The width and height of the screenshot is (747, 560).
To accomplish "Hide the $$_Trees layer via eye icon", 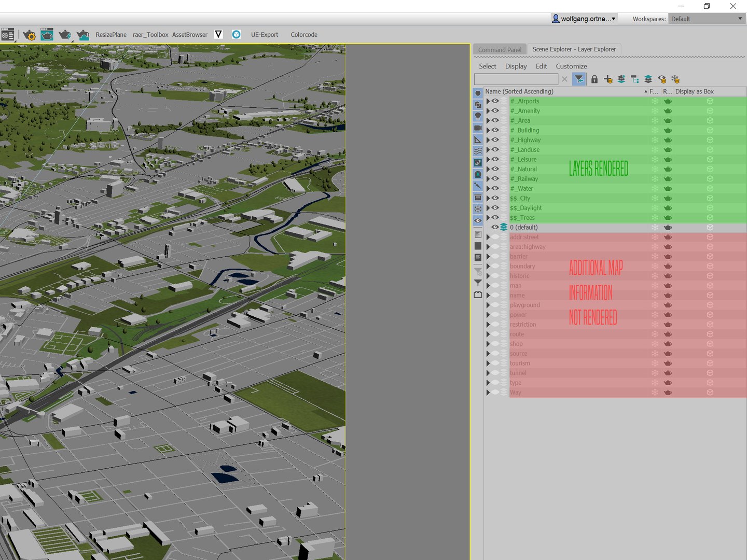I will (495, 217).
